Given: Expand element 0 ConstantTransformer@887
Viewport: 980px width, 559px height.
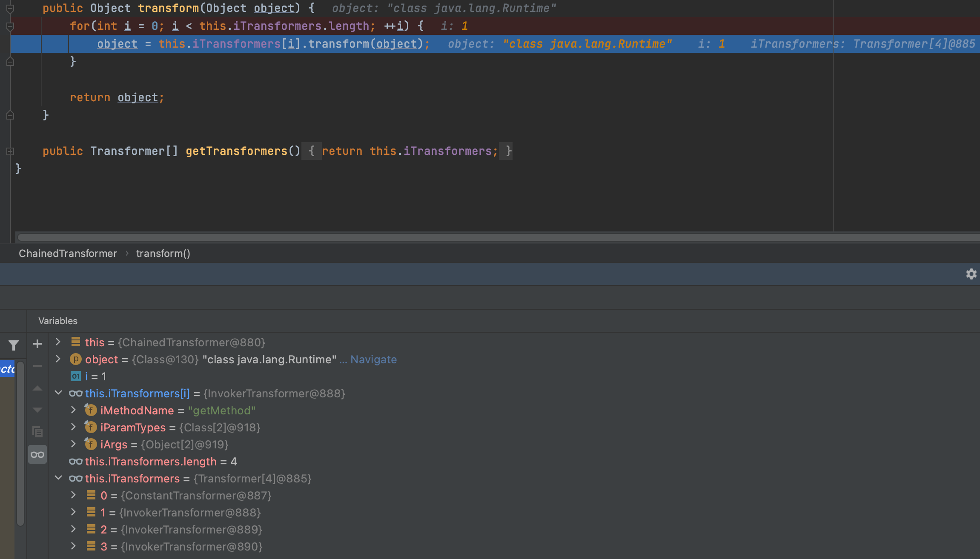Looking at the screenshot, I should 73,495.
